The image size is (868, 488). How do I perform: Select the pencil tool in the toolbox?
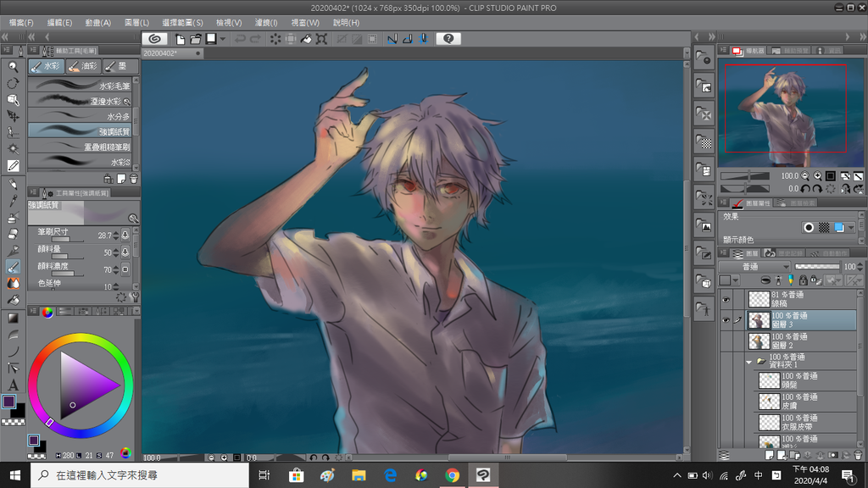[13, 200]
